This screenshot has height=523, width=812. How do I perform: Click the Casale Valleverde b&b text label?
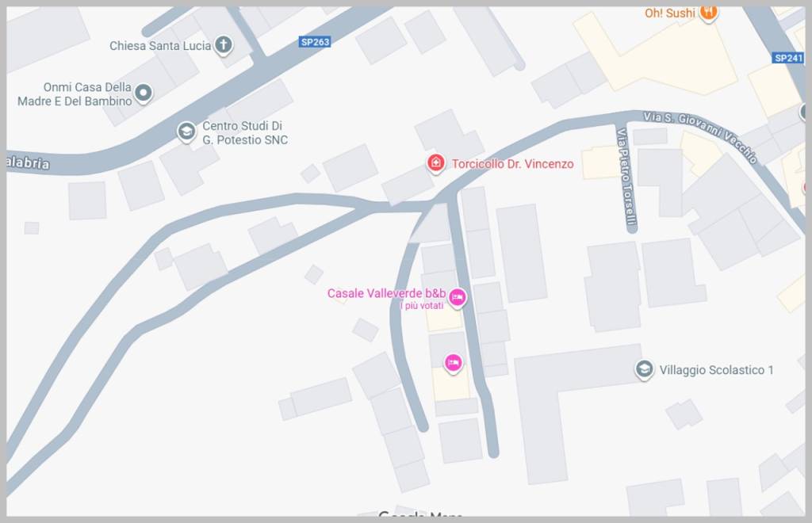tap(386, 293)
